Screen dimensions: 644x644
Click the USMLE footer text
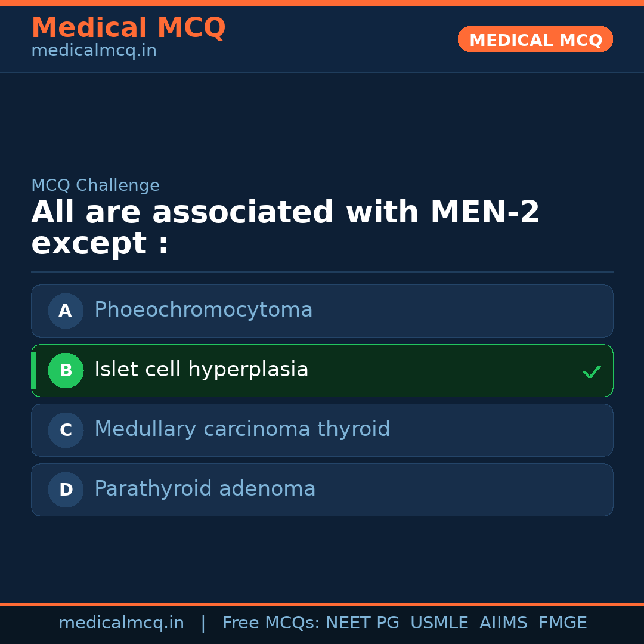[x=439, y=623]
